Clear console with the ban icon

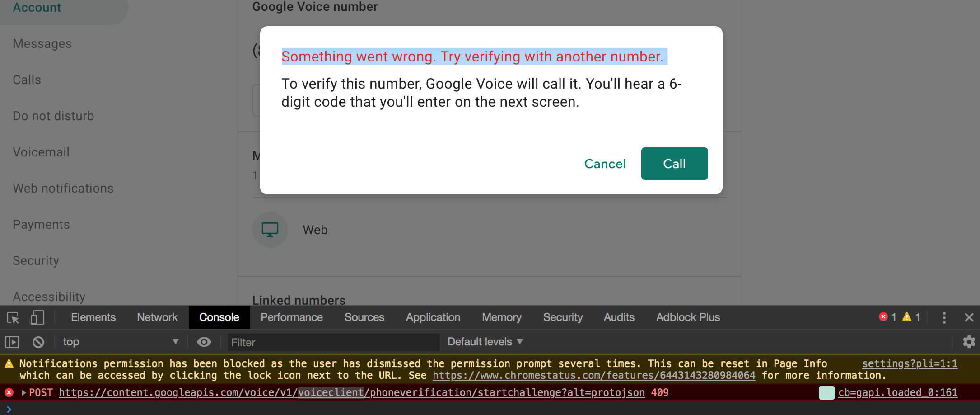click(x=38, y=342)
